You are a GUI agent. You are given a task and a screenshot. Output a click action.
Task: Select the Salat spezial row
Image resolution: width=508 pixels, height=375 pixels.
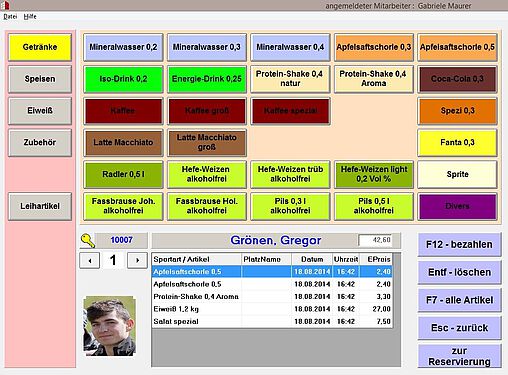272,322
